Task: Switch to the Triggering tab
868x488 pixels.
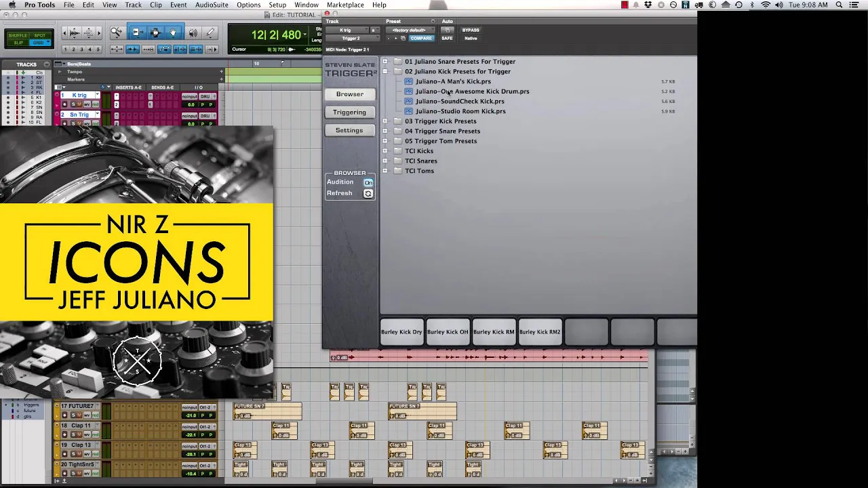Action: (349, 113)
